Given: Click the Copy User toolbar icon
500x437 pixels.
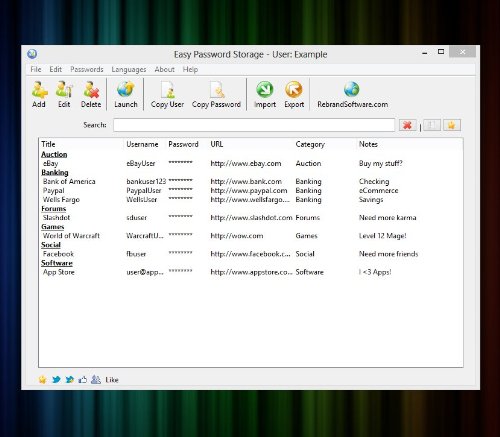Looking at the screenshot, I should [x=167, y=90].
